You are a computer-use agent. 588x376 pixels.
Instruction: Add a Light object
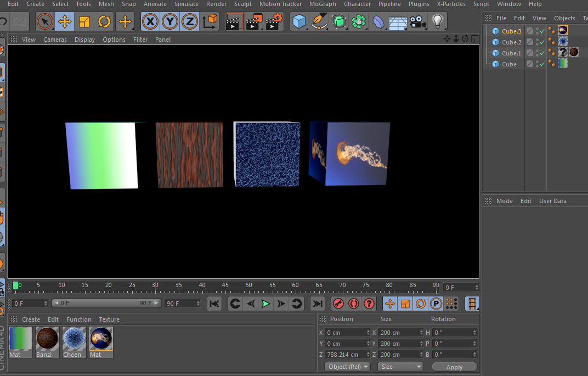(437, 22)
